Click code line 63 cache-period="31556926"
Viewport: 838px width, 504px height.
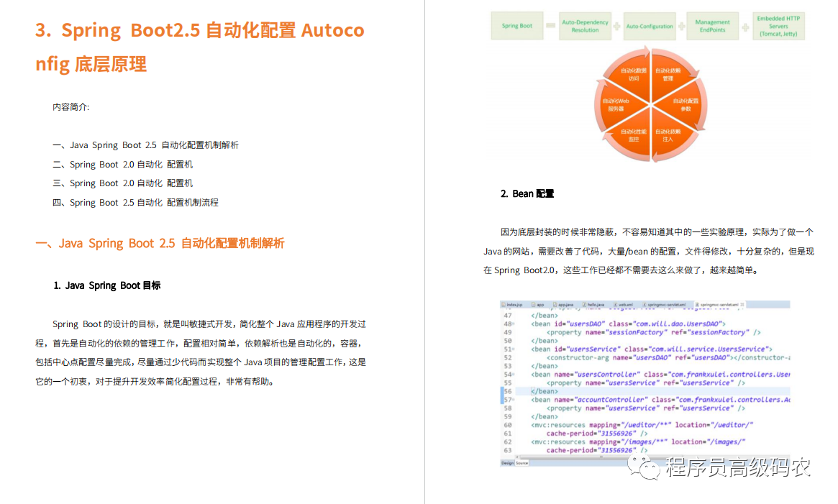pyautogui.click(x=597, y=451)
